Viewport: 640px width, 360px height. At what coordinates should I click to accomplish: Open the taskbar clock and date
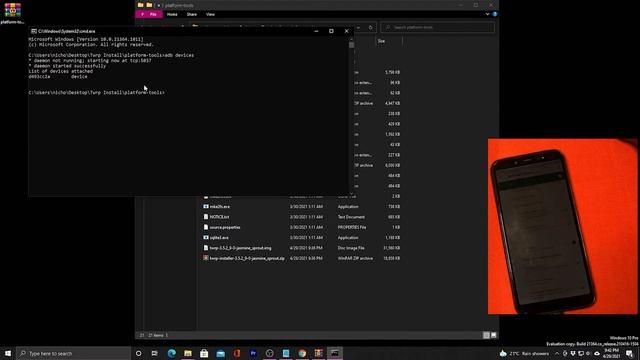coord(611,353)
